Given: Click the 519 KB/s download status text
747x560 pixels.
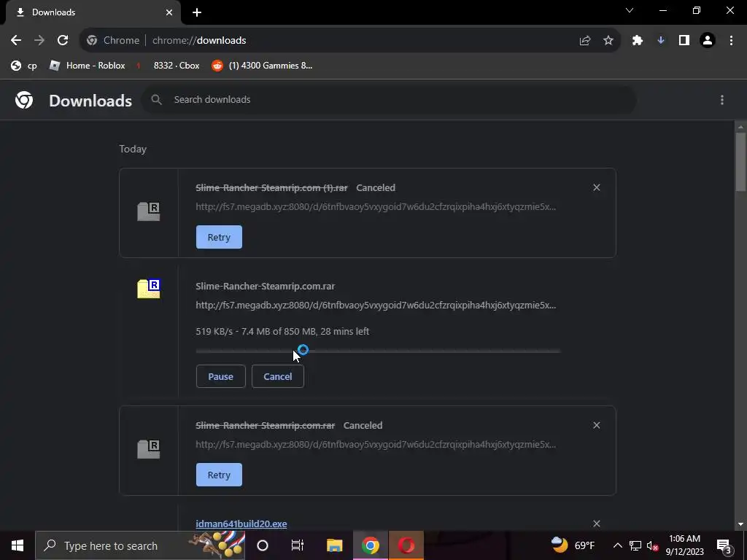Looking at the screenshot, I should click(x=282, y=332).
